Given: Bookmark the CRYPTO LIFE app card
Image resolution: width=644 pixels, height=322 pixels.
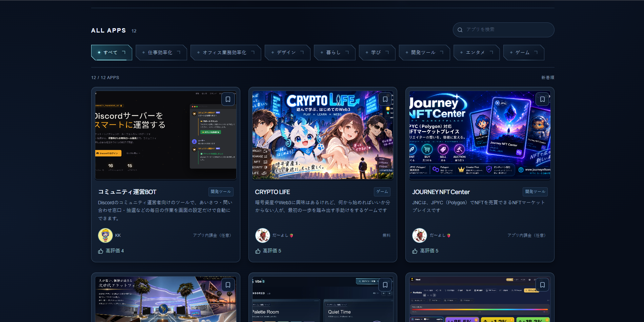Looking at the screenshot, I should (385, 99).
